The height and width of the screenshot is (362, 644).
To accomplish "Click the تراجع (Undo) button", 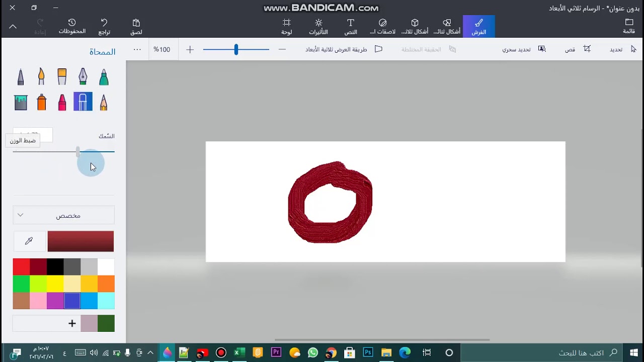I will [x=104, y=27].
